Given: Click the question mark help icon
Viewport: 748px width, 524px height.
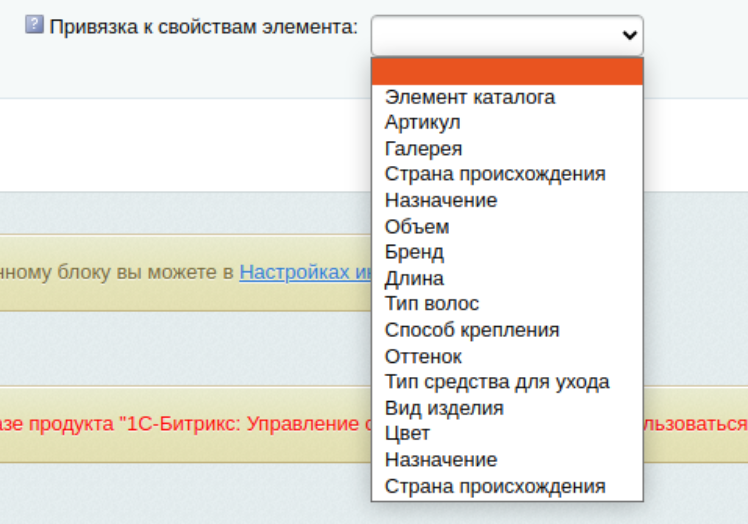Looking at the screenshot, I should [34, 24].
